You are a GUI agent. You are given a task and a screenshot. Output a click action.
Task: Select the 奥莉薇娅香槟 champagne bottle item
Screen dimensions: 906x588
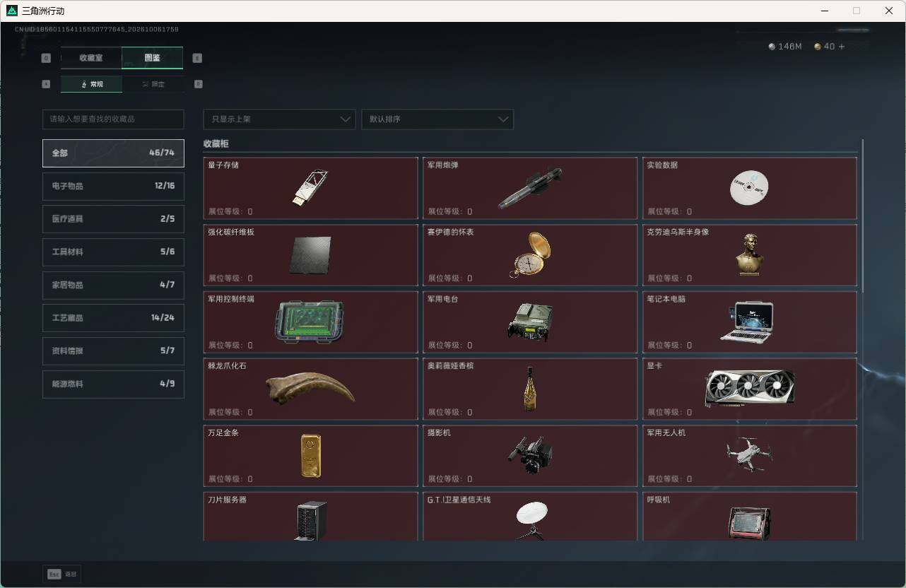530,389
